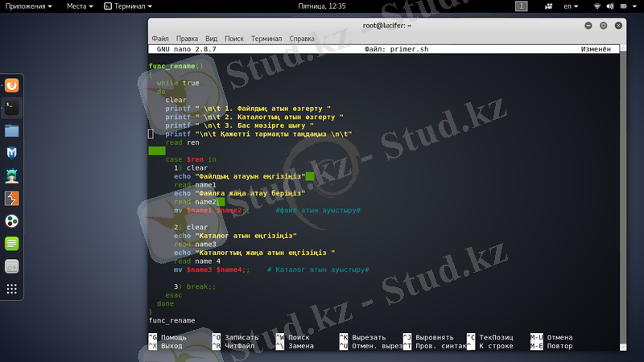Open Firefox from the dock

(x=12, y=84)
